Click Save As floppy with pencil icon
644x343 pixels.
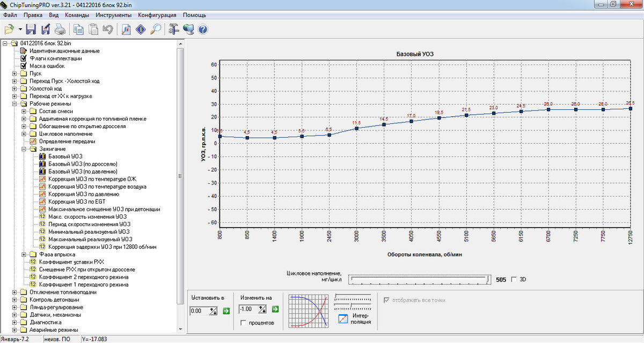(46, 29)
